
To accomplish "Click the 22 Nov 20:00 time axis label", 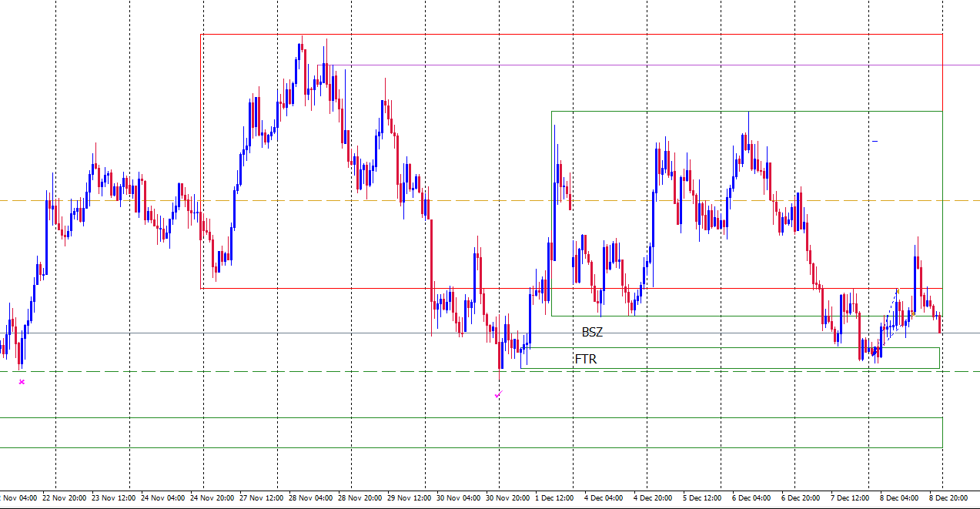I will (x=65, y=498).
